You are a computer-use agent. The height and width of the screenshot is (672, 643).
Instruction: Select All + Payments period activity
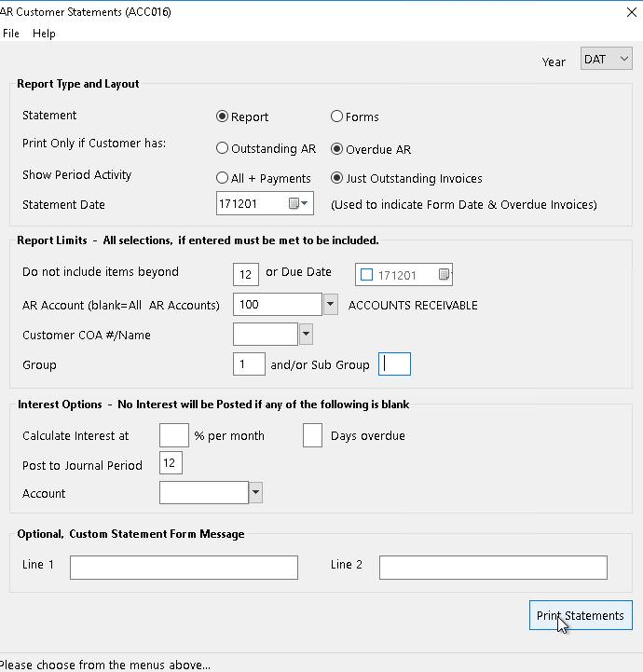pyautogui.click(x=222, y=178)
